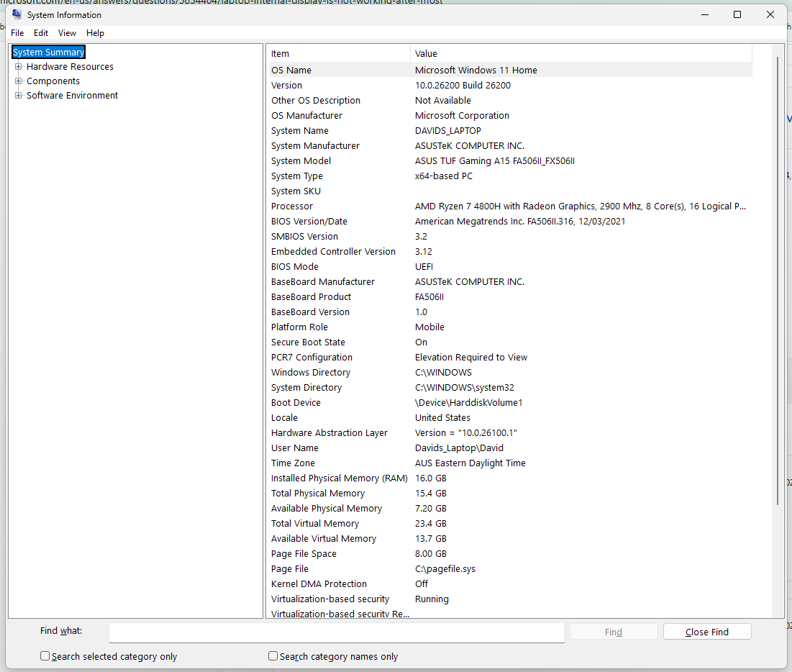Enable Search category names only checkbox
The height and width of the screenshot is (672, 792).
[273, 656]
